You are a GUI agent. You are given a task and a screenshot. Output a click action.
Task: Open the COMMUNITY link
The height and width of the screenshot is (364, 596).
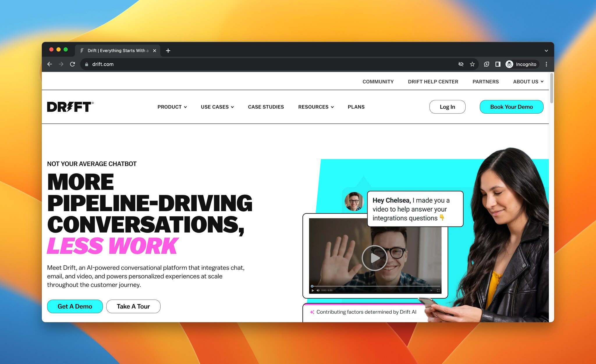click(x=378, y=82)
